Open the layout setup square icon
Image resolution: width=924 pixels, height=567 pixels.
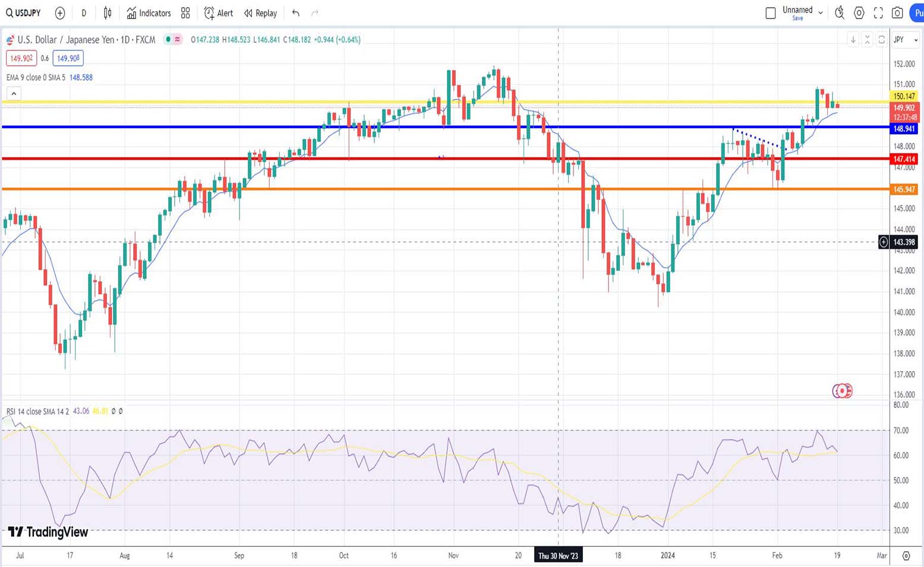click(771, 13)
